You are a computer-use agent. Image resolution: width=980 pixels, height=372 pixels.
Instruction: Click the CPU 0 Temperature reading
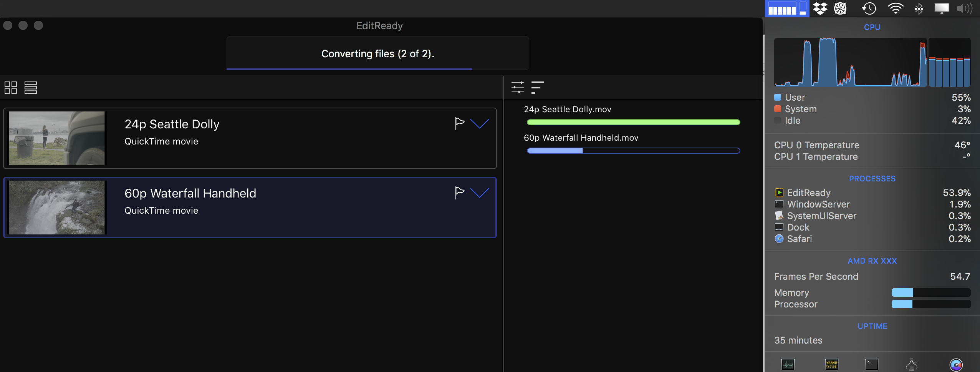point(872,145)
